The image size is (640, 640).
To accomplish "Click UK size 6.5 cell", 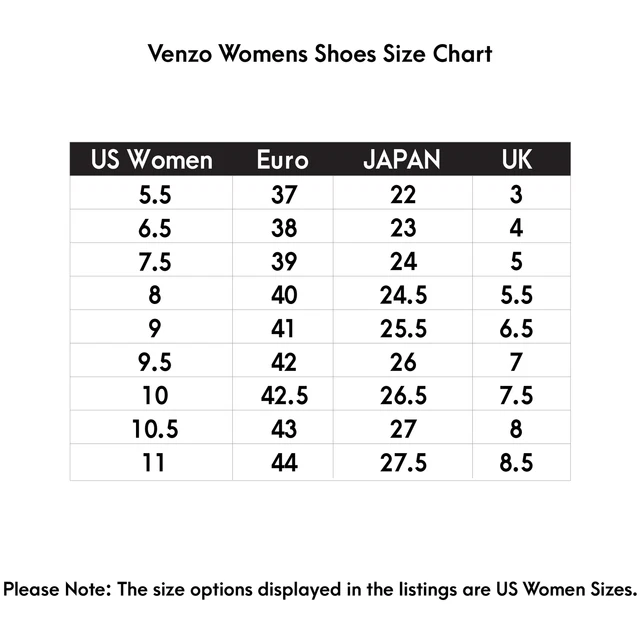I will (x=516, y=329).
